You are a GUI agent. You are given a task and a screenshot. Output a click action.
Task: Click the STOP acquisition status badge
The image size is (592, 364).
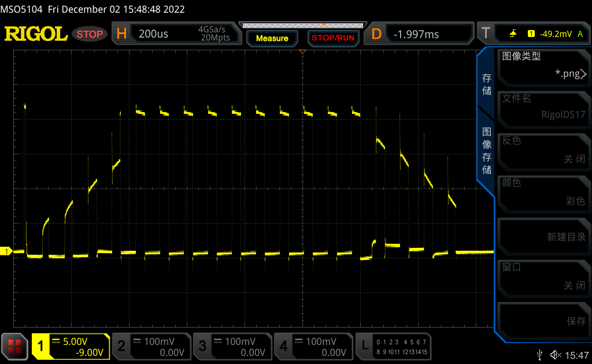click(x=90, y=34)
